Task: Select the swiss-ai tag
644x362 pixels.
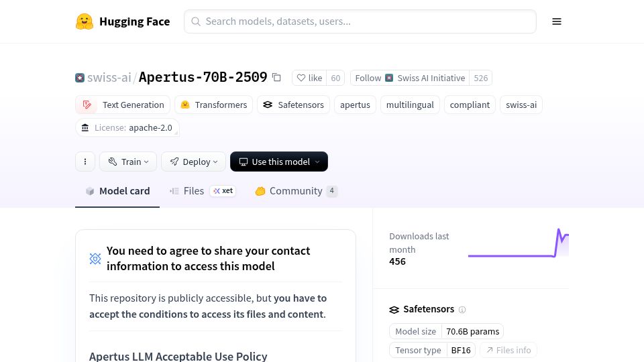Action: 521,105
